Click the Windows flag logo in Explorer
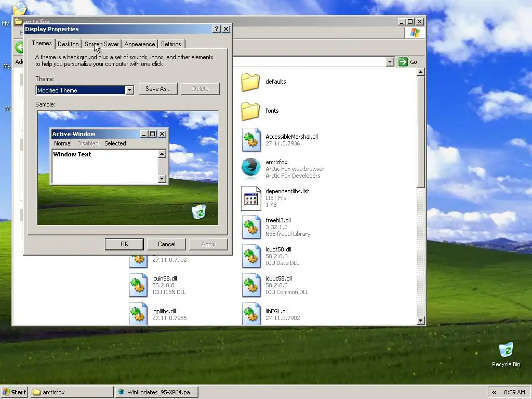 (415, 33)
